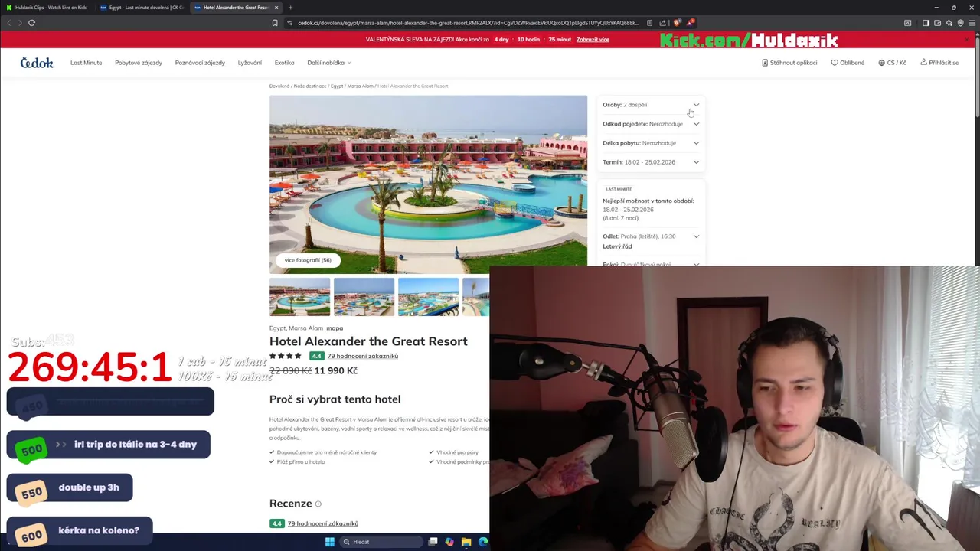980x551 pixels.
Task: Click the browser address bar URL
Action: 468,23
